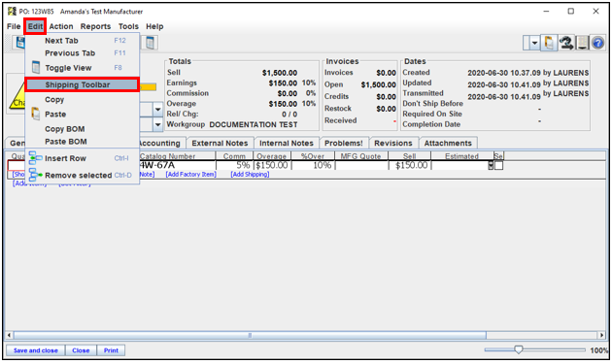Click the Add Shipping link

tap(250, 175)
